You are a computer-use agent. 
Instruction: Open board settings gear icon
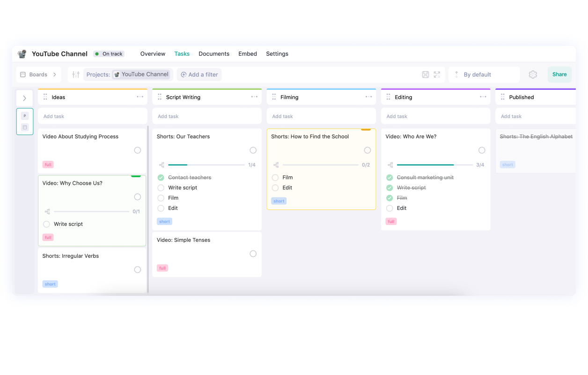coord(533,75)
